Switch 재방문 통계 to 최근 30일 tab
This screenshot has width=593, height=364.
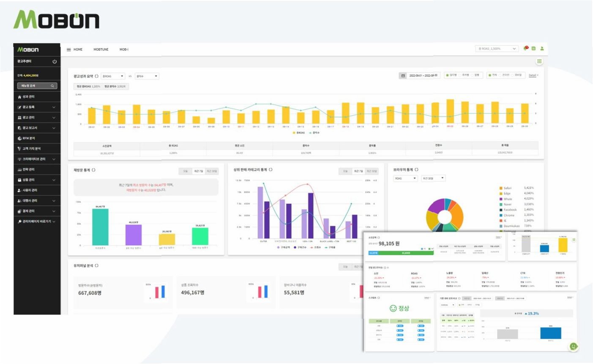coord(212,171)
